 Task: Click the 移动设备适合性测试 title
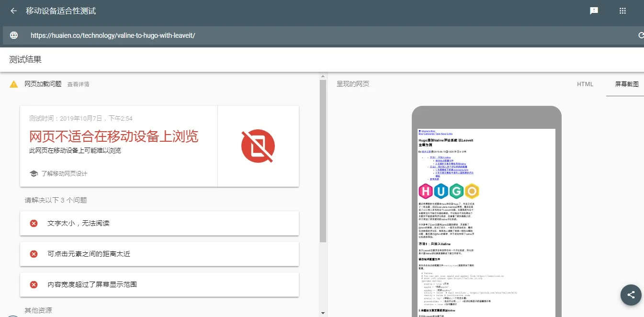[61, 11]
